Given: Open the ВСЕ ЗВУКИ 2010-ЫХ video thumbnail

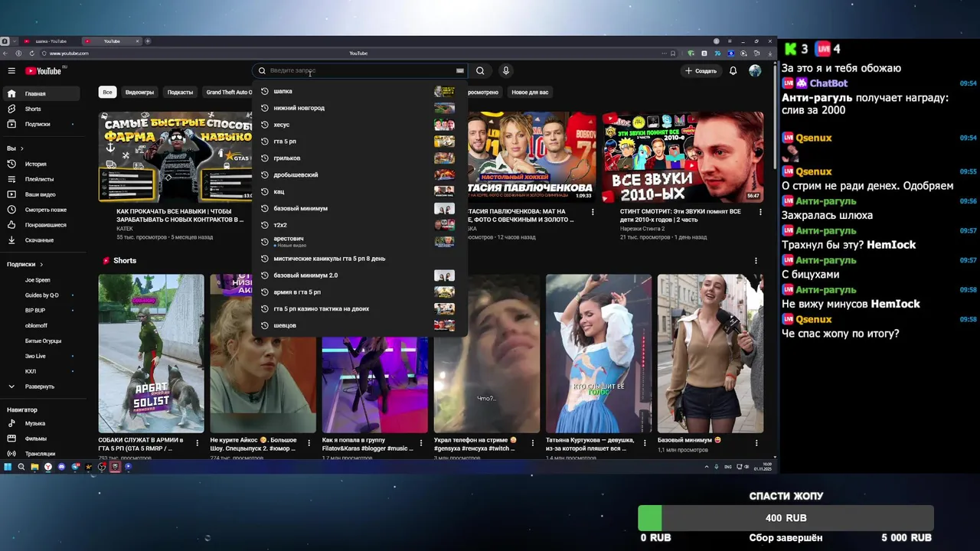Looking at the screenshot, I should (682, 157).
